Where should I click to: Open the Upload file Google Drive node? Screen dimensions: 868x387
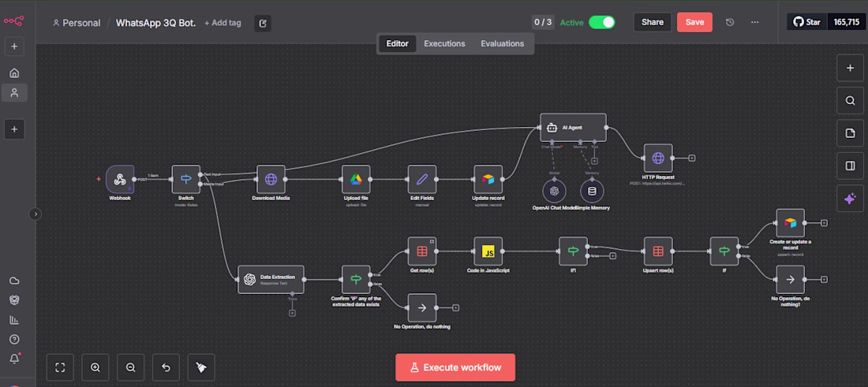click(x=355, y=179)
